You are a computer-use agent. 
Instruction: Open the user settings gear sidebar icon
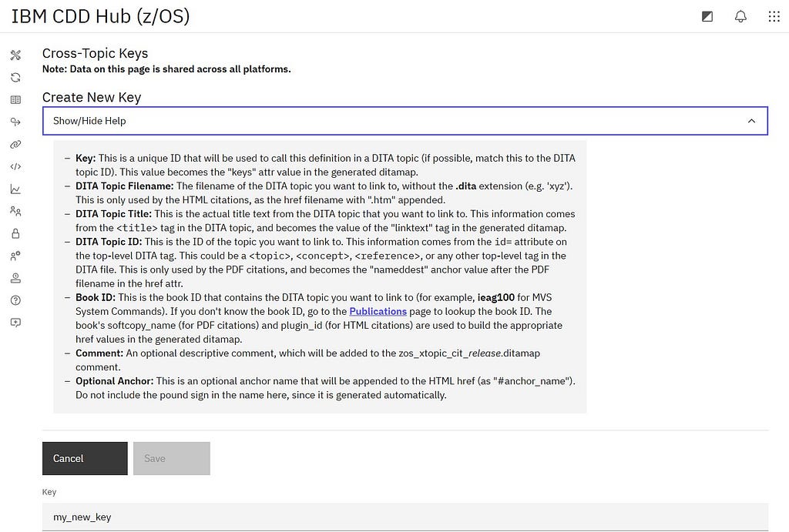coord(15,256)
